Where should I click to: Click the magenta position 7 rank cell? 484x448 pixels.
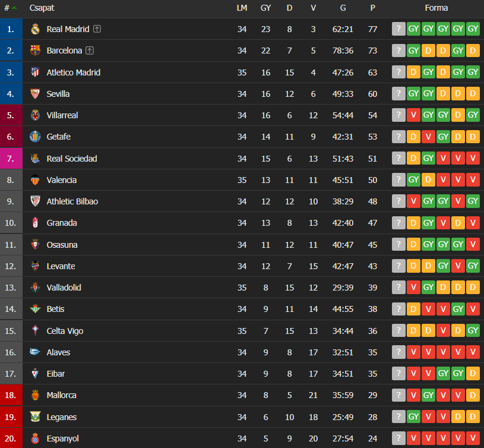click(11, 159)
